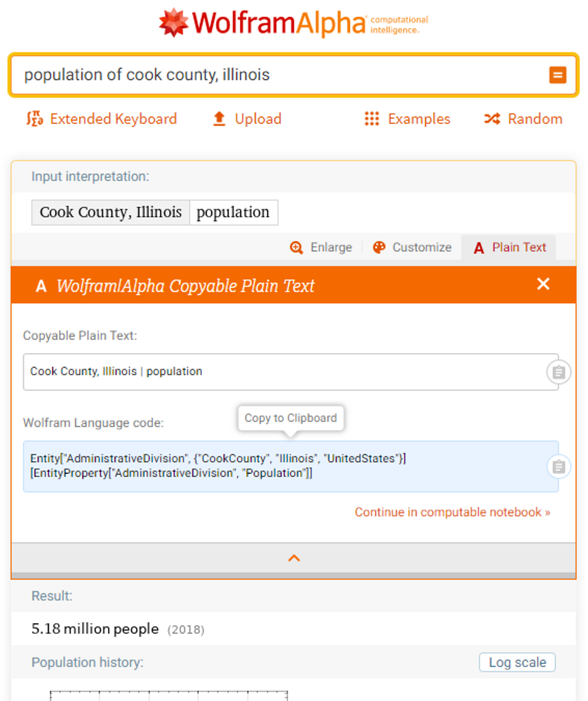Screen dimensions: 588x701
Task: Copy plain text result to clipboard
Action: 558,372
